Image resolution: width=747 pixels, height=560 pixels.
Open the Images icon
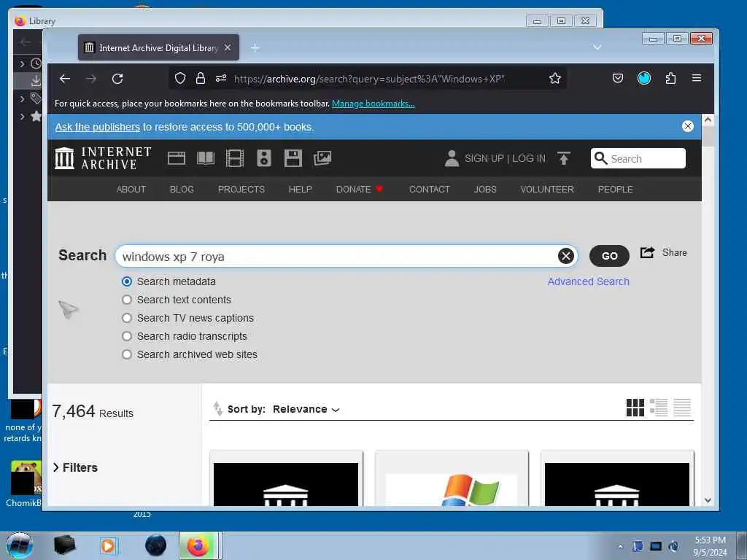[x=322, y=158]
